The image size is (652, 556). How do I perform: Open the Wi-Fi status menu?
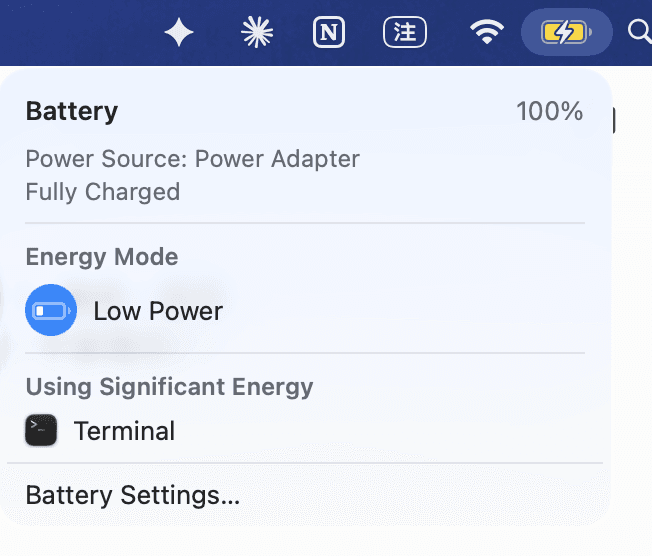click(487, 32)
